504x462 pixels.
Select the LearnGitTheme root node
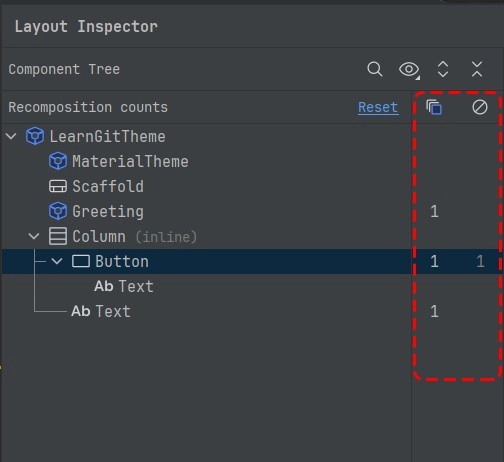[x=107, y=137]
